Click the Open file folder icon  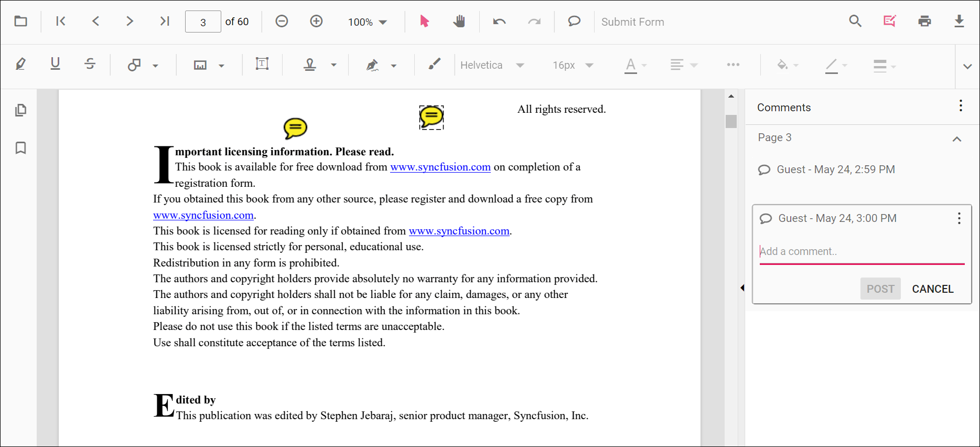point(21,22)
